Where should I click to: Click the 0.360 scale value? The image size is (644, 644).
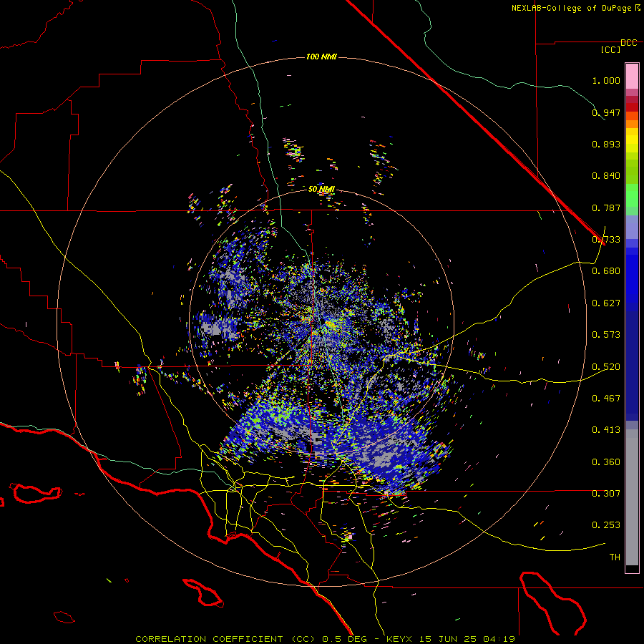coord(606,462)
